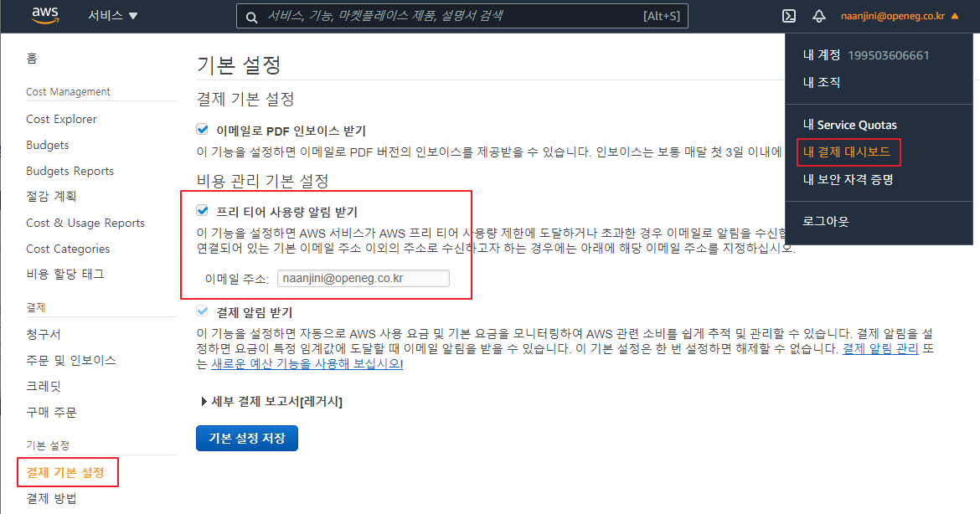Click the 기본 설정 page heading
Screen dimensions: 980x514
pos(239,64)
